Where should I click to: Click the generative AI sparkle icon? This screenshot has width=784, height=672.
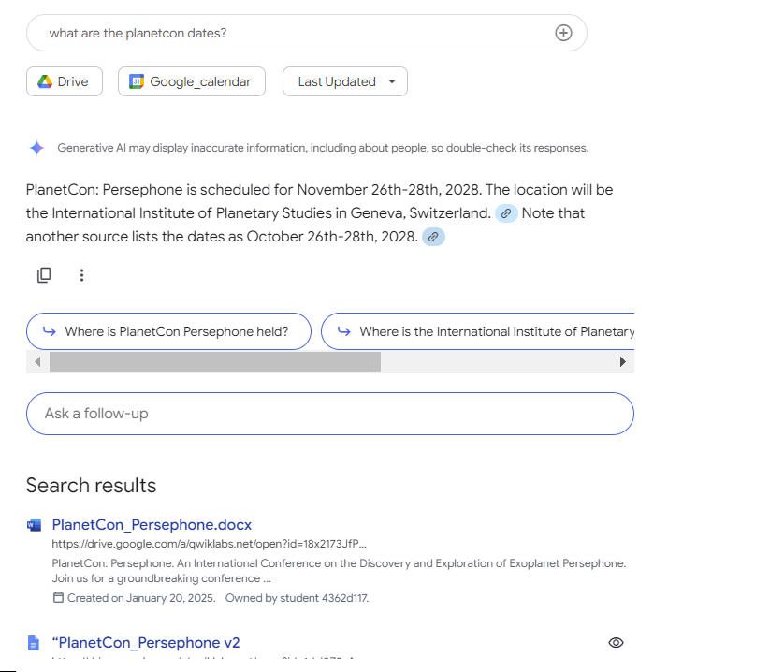click(36, 148)
